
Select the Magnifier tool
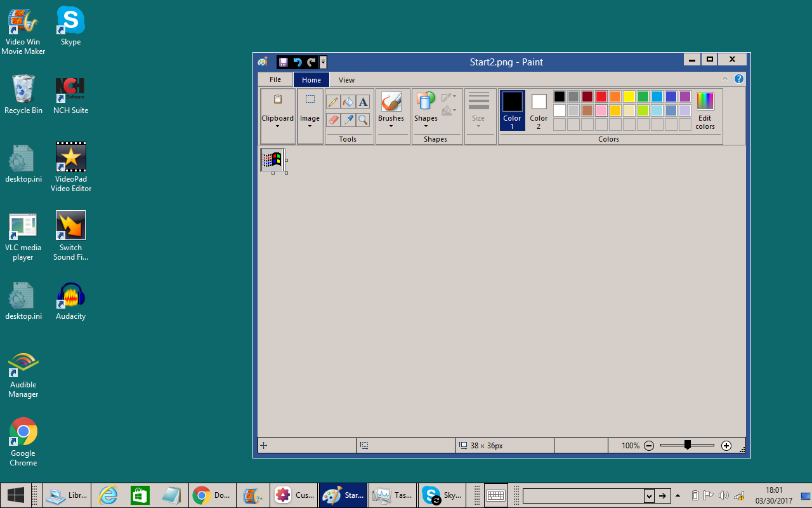pos(363,120)
